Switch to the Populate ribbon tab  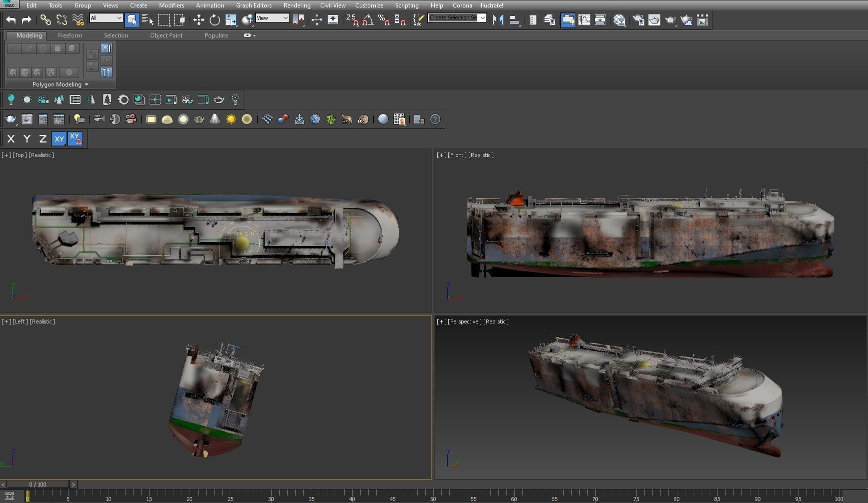pos(216,35)
